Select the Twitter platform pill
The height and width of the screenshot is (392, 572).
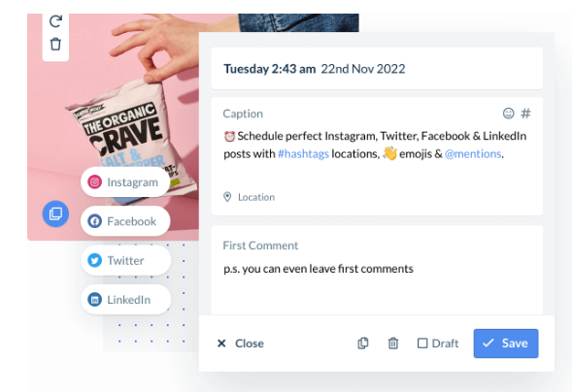125,260
